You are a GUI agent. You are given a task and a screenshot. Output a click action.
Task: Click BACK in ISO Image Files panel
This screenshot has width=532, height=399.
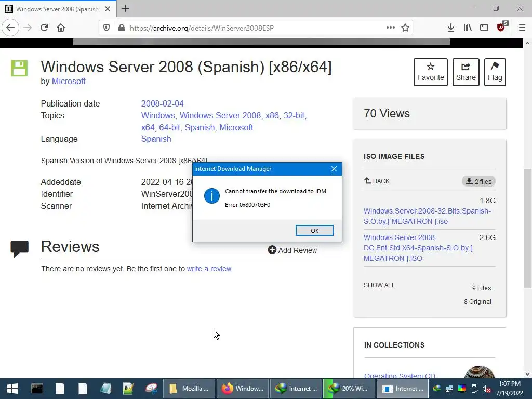pos(377,181)
